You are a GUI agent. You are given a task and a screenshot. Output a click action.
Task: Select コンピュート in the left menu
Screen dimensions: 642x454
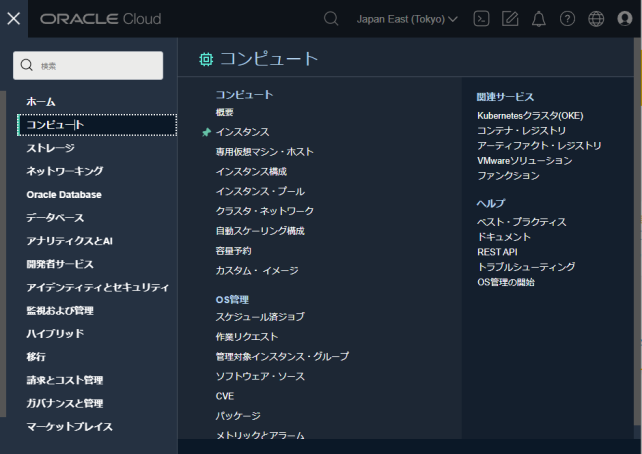pos(97,125)
